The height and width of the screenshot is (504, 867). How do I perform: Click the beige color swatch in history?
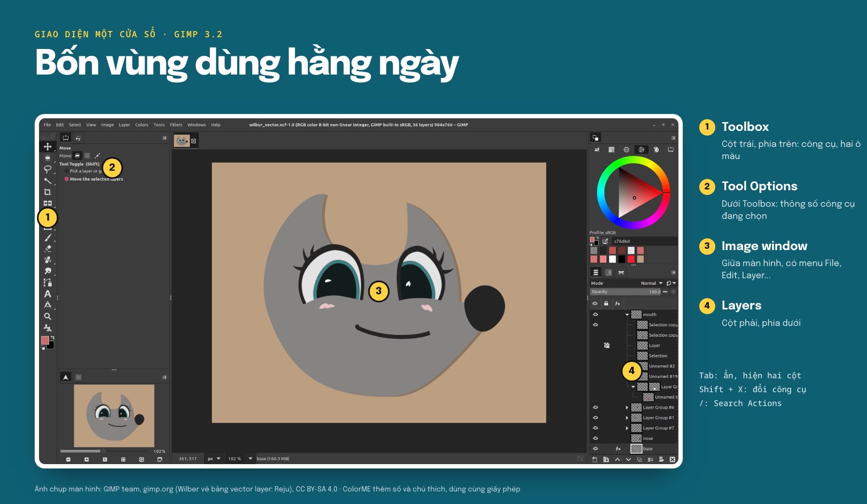[x=640, y=259]
